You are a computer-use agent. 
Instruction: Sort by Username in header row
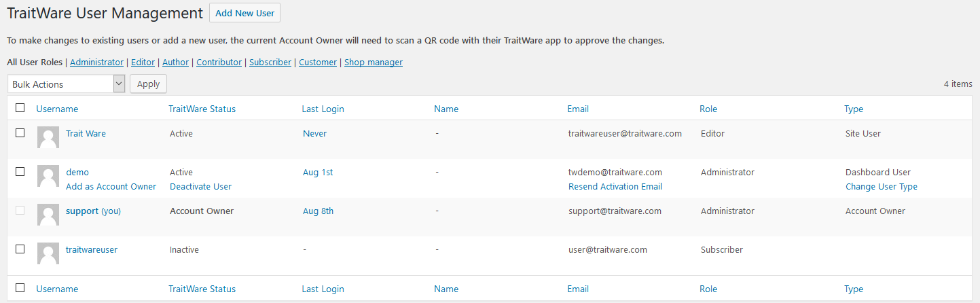57,109
